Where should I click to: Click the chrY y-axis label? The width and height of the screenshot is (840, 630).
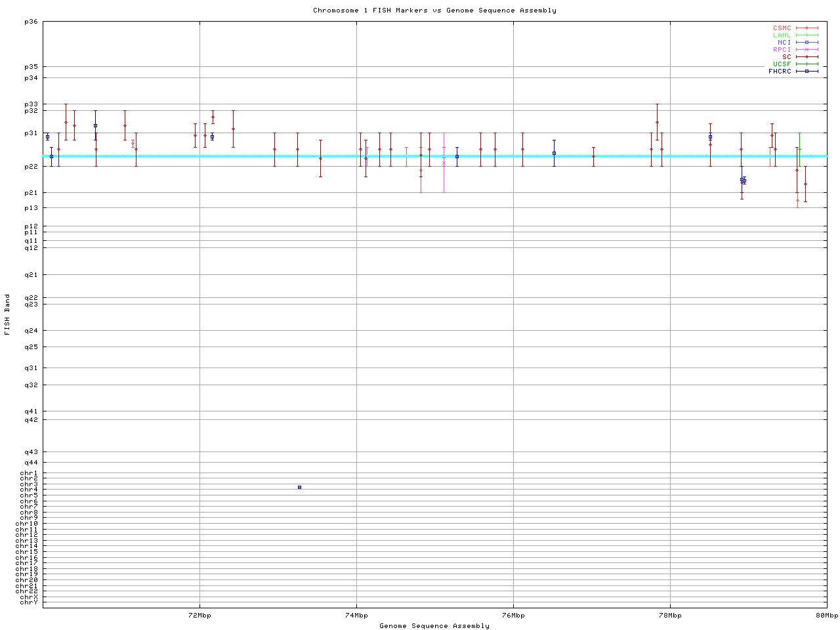pyautogui.click(x=29, y=602)
